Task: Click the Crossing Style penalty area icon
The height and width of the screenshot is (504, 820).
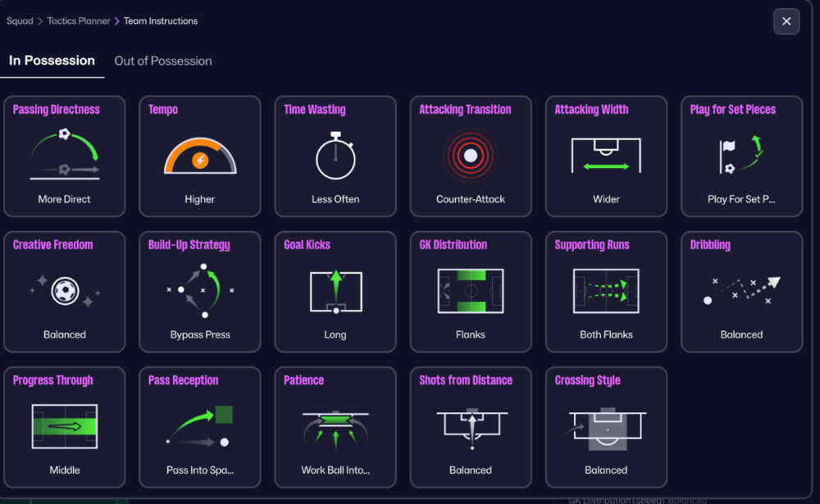Action: (x=606, y=429)
